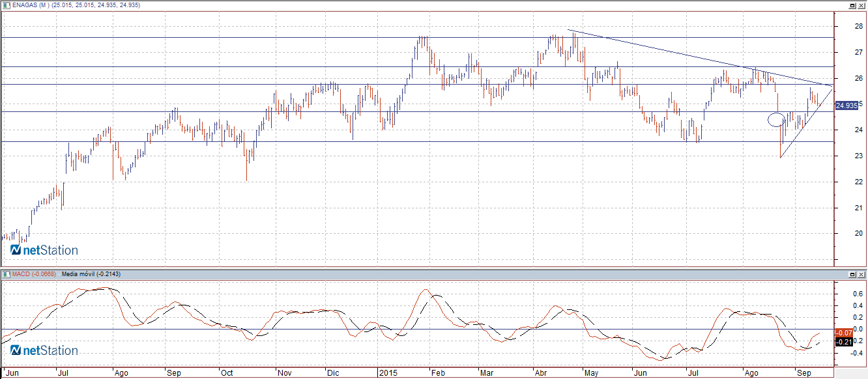
Task: Click the 2015 label on time axis
Action: [x=388, y=374]
